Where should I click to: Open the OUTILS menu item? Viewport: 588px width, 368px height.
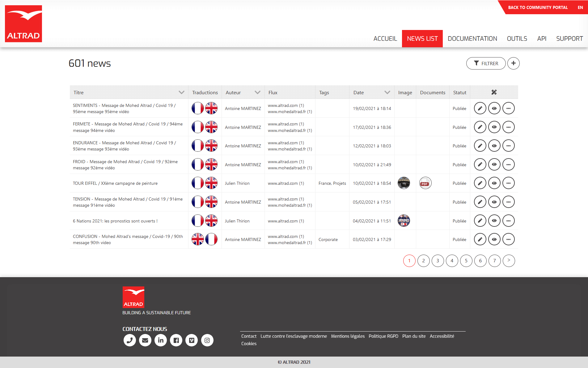[517, 39]
